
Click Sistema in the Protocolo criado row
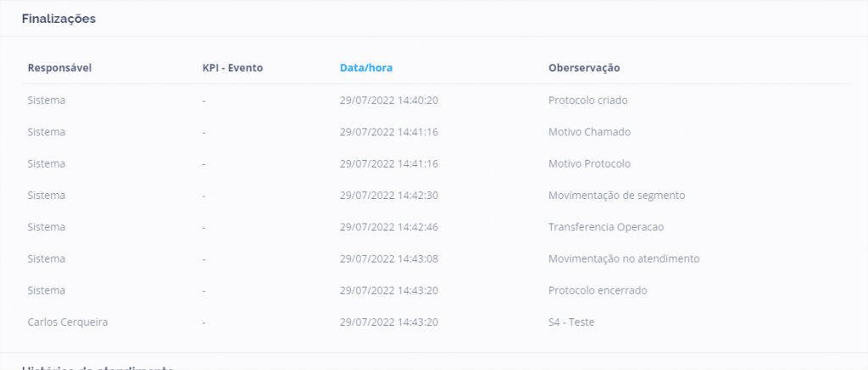47,100
